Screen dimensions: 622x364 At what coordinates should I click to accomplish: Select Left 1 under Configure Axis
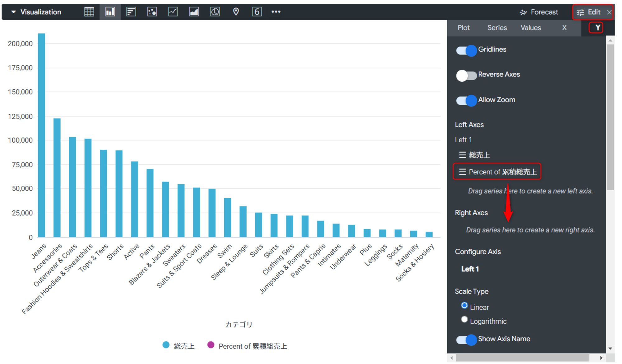pyautogui.click(x=470, y=269)
